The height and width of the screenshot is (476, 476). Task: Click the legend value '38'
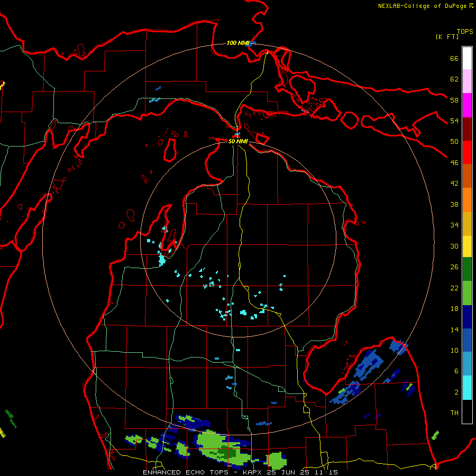pyautogui.click(x=454, y=204)
